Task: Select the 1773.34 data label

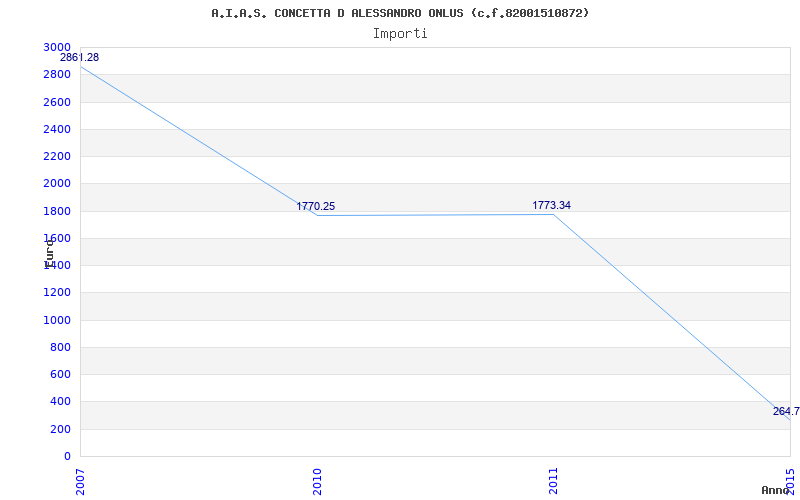Action: (x=552, y=205)
